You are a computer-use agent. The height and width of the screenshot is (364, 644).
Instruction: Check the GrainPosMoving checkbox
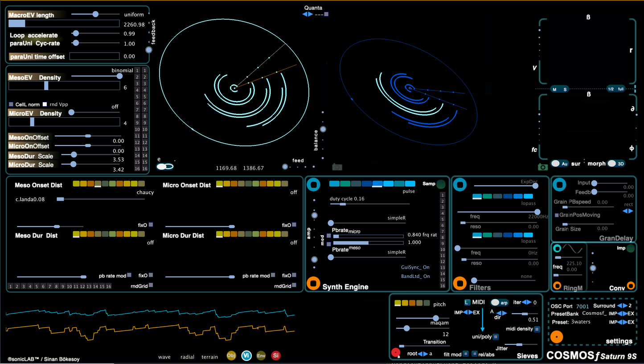click(x=557, y=215)
